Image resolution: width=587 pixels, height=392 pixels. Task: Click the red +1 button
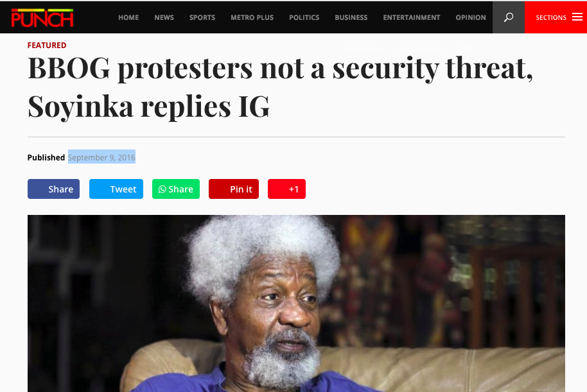287,189
